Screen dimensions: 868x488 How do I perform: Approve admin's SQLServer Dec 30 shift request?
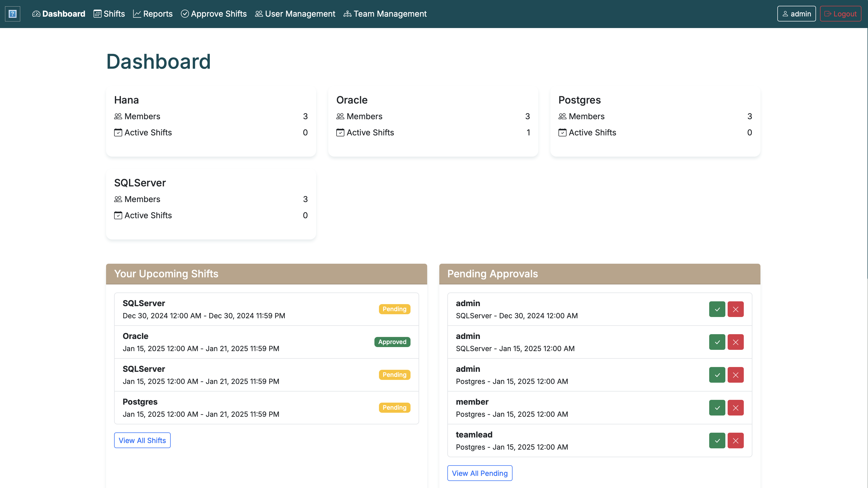point(717,309)
